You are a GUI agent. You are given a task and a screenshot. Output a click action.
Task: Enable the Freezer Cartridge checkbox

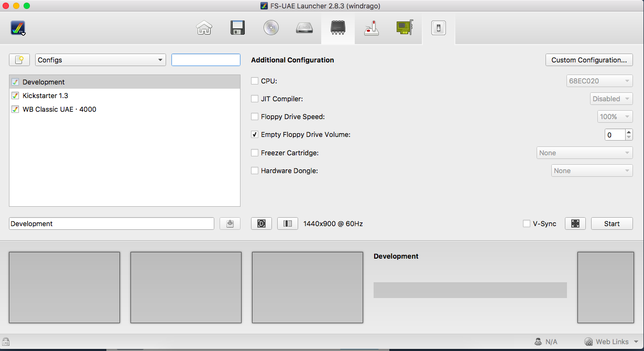click(x=255, y=153)
